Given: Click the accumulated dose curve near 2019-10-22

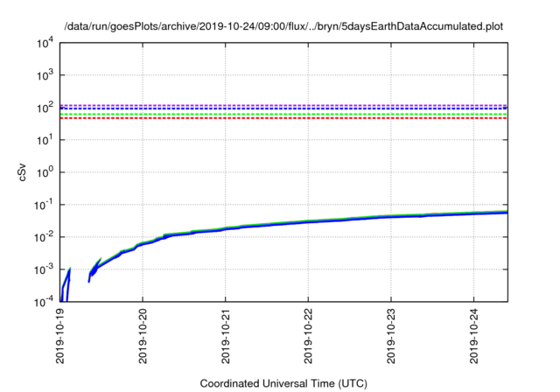Looking at the screenshot, I should point(308,221).
